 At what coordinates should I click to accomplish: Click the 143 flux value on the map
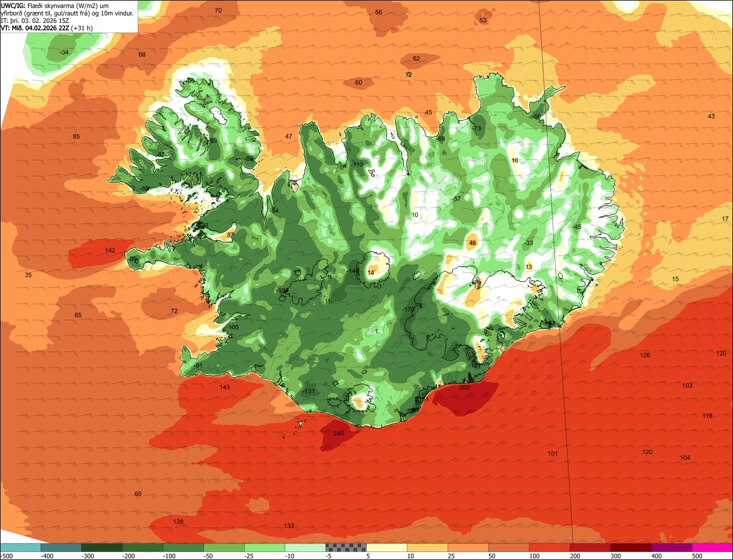tap(225, 388)
